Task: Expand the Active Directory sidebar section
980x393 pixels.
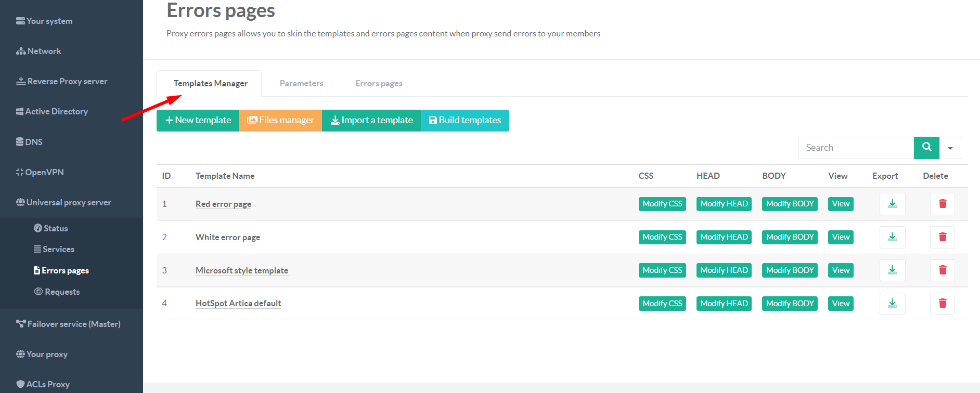Action: click(x=56, y=112)
